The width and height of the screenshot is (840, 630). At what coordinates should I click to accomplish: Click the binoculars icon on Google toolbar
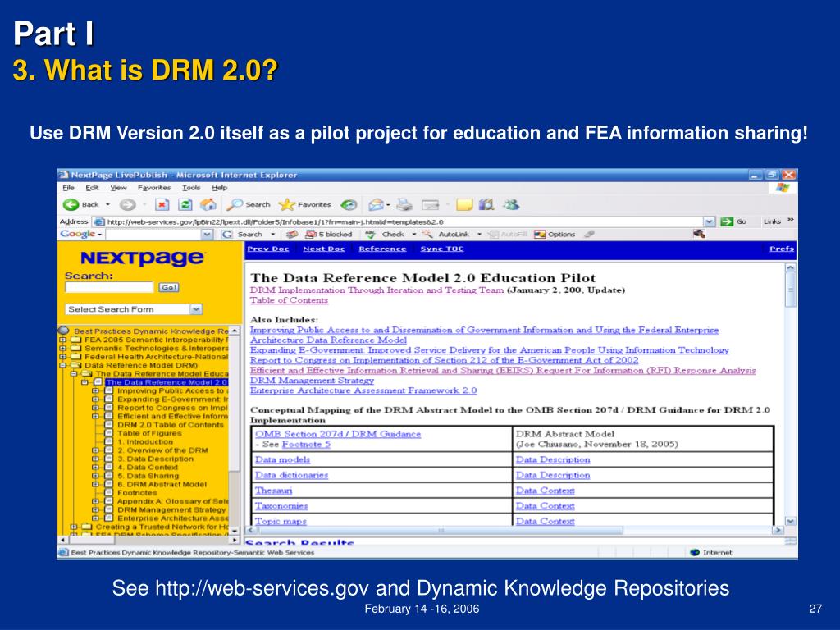699,234
